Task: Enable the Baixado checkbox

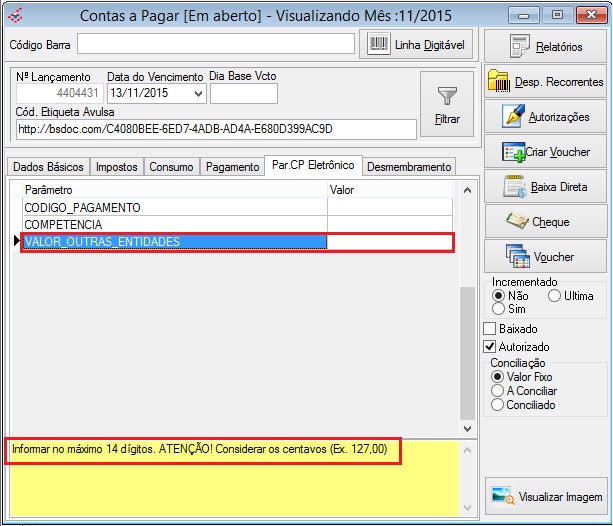Action: point(490,329)
